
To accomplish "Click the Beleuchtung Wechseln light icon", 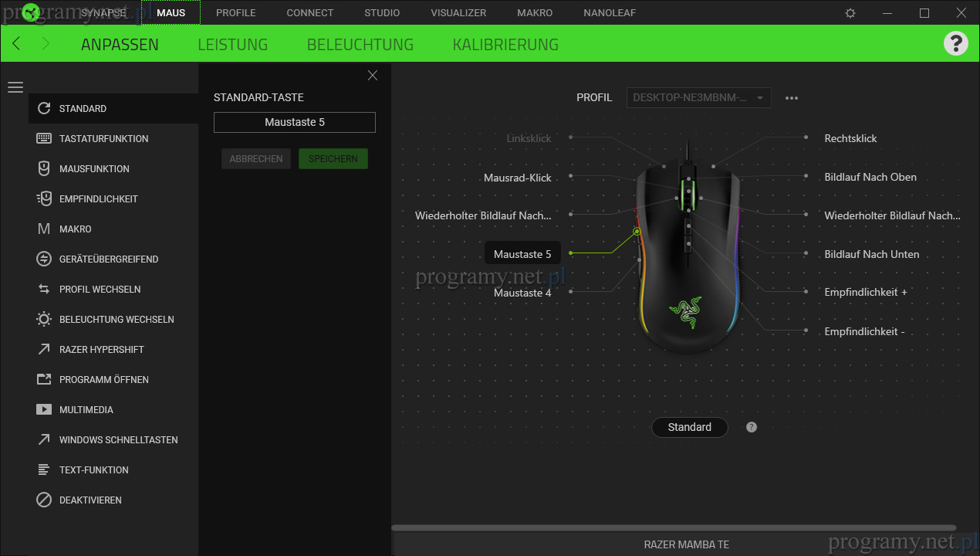I will click(44, 319).
